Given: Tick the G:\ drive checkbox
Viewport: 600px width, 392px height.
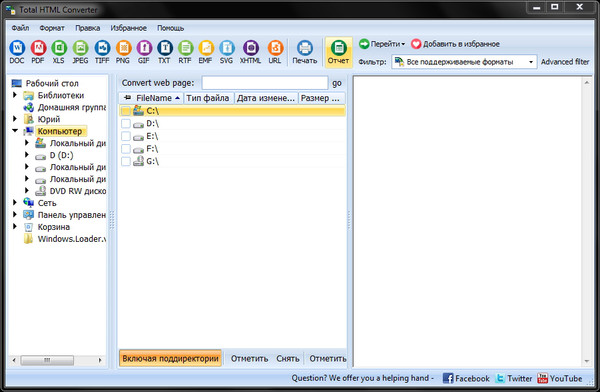Looking at the screenshot, I should click(x=126, y=162).
